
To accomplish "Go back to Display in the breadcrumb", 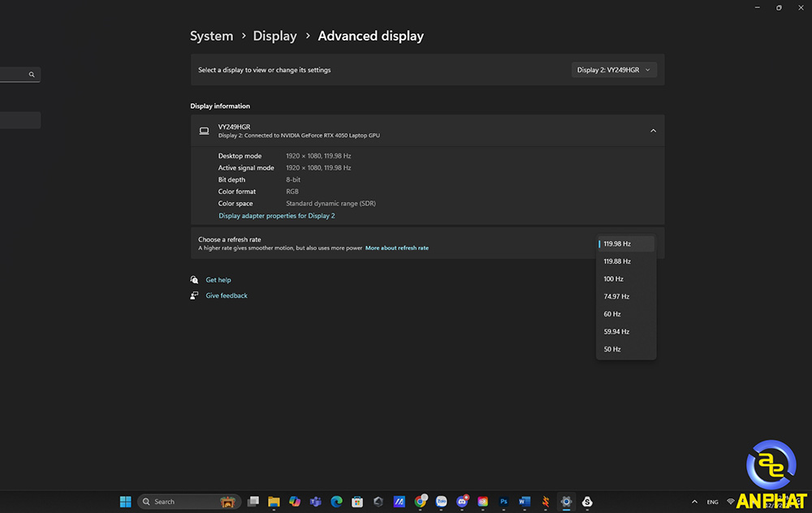I will tap(274, 37).
